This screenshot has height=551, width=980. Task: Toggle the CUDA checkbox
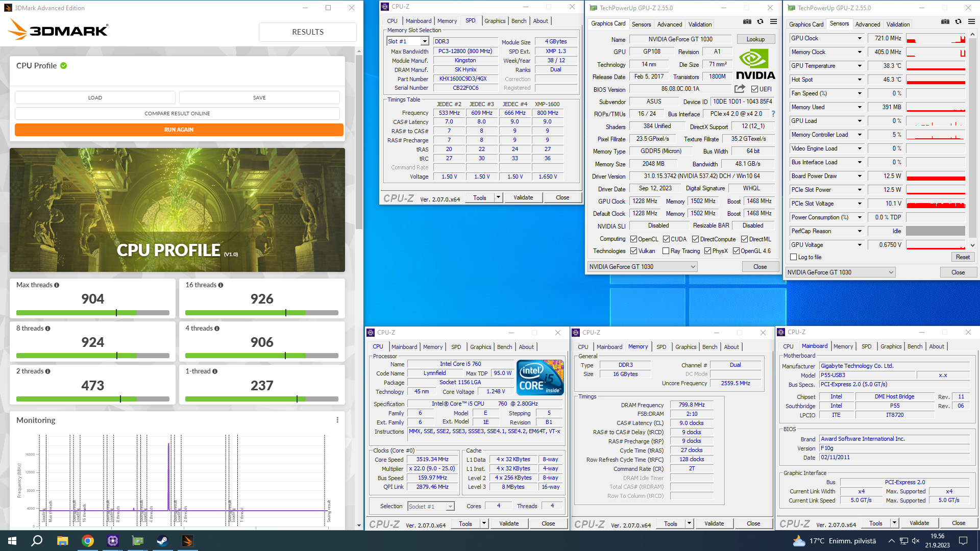tap(666, 239)
